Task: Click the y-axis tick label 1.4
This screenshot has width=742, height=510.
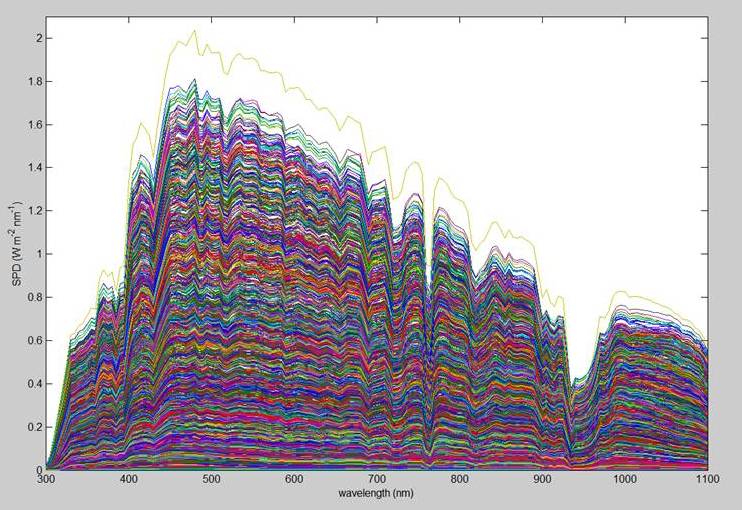Action: [x=33, y=168]
